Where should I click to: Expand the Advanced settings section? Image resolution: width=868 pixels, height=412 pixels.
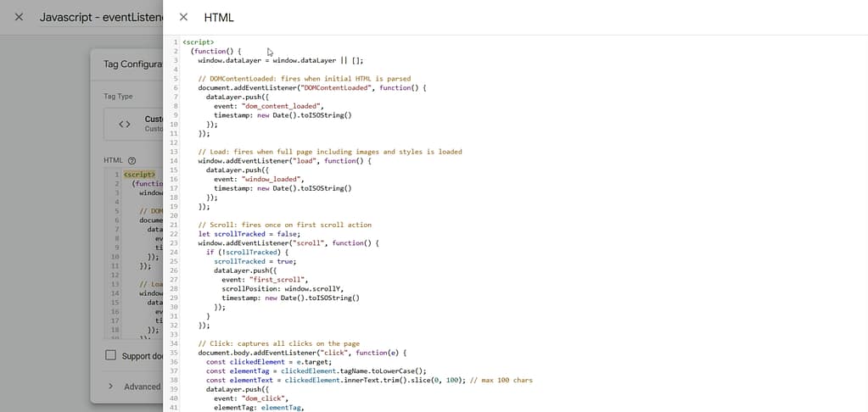pyautogui.click(x=111, y=387)
